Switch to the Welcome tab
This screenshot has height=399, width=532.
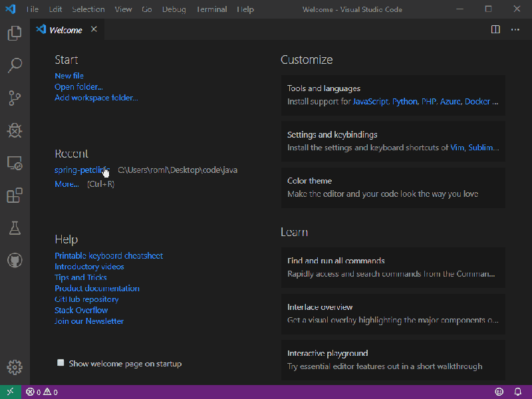click(65, 29)
